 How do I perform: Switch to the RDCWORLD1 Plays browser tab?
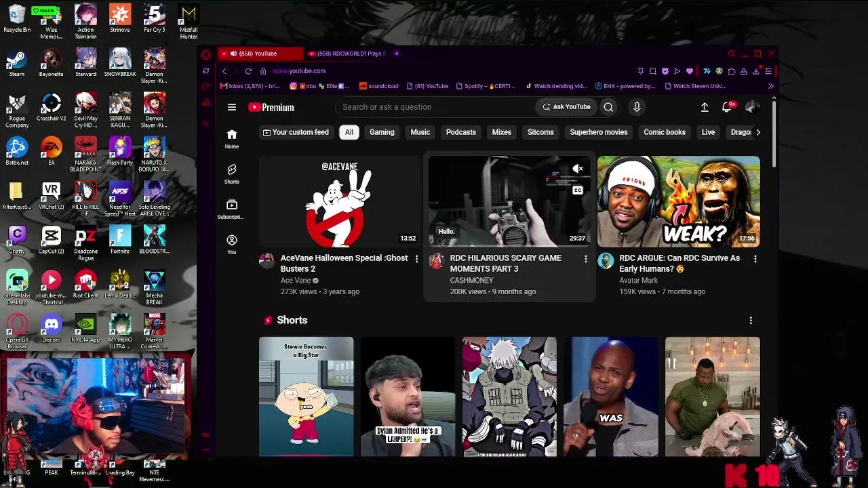click(346, 54)
